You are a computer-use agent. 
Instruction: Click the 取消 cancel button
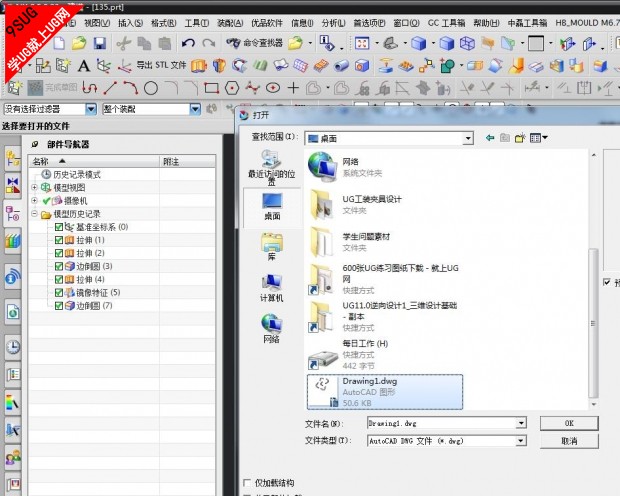569,441
